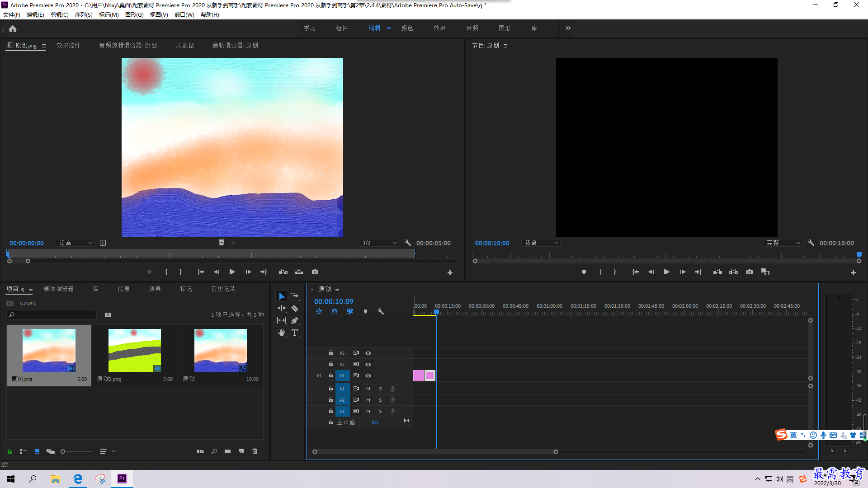Select the Razor tool
This screenshot has height=488, width=868.
(295, 308)
